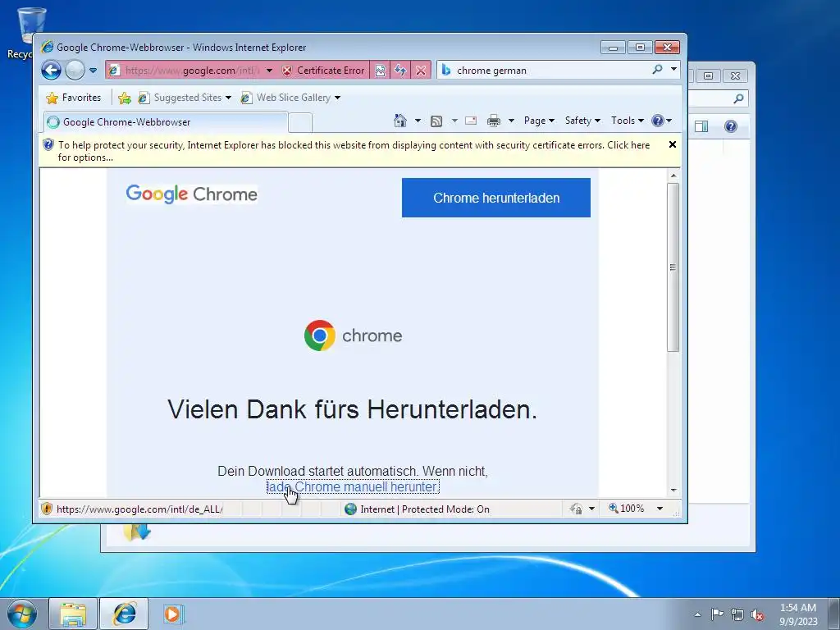Click the scroll up arrow on page scrollbar
840x630 pixels.
[x=673, y=176]
